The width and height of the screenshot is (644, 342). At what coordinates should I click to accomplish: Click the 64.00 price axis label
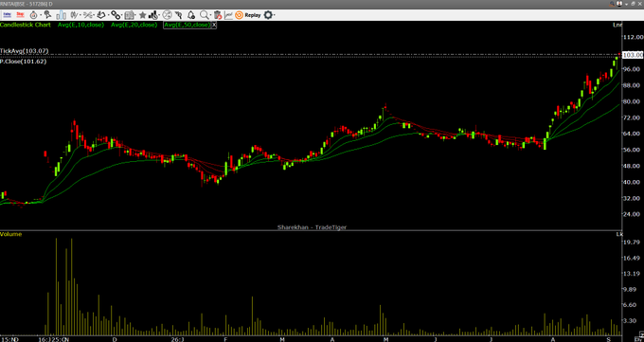(x=633, y=134)
